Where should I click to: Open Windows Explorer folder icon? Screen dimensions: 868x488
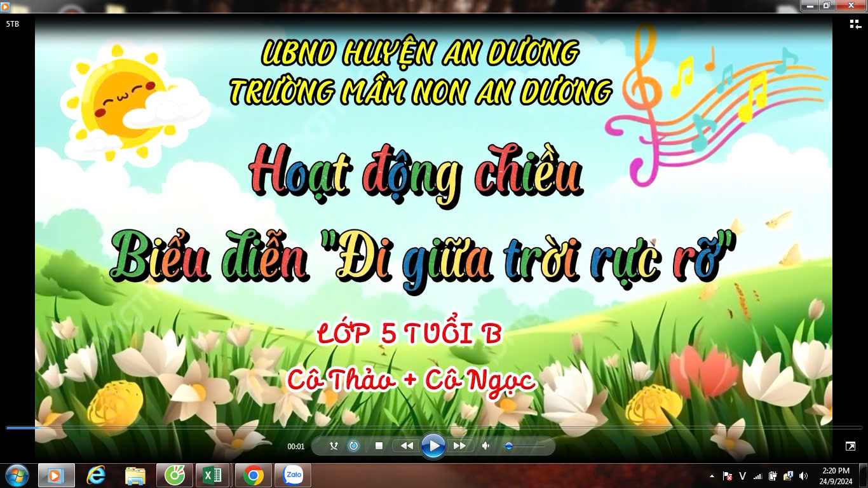[135, 475]
